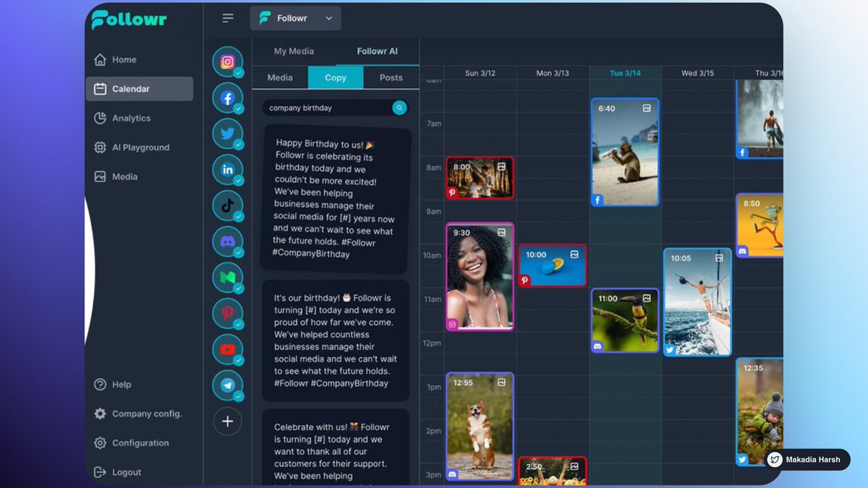
Task: Open the 11:00 Discord bird post
Action: click(625, 321)
